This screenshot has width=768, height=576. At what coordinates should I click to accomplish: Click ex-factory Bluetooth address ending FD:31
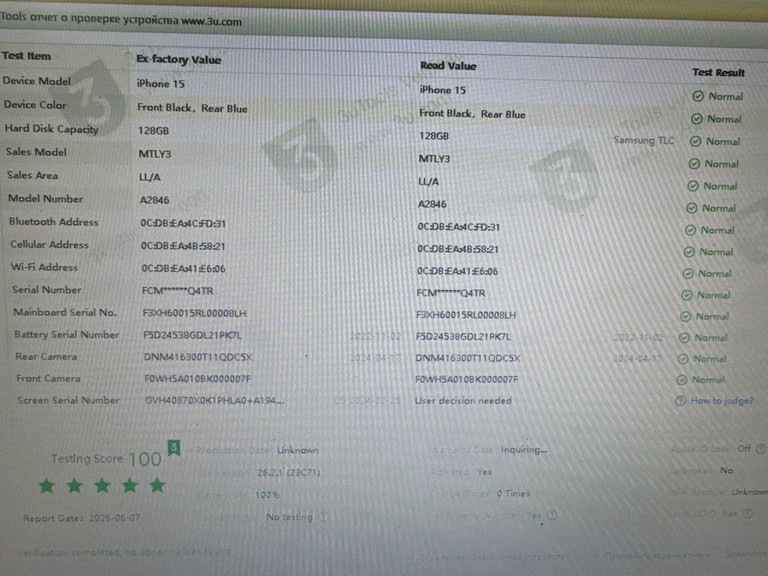[183, 223]
